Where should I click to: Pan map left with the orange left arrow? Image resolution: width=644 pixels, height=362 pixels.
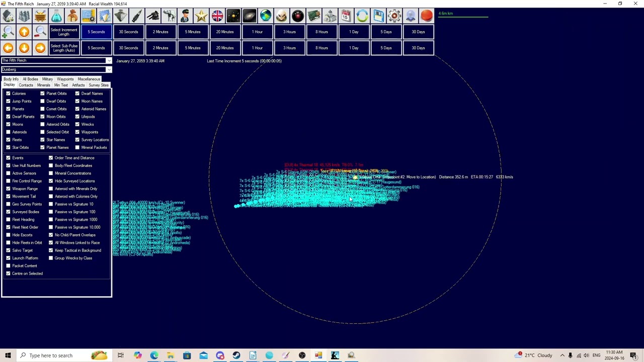point(8,48)
